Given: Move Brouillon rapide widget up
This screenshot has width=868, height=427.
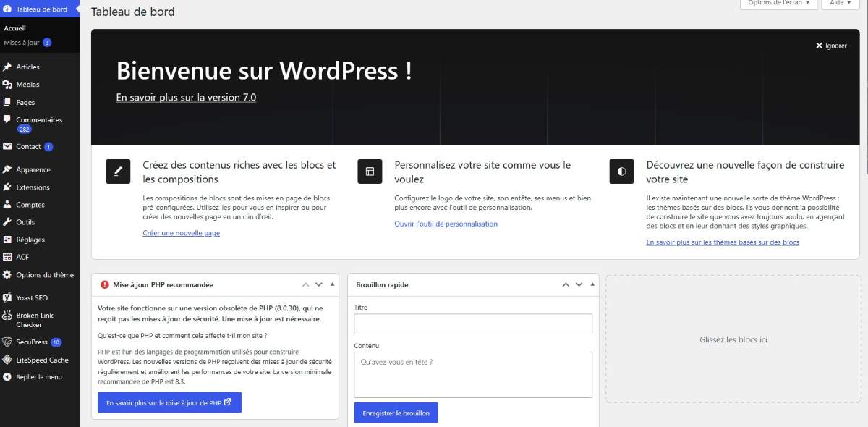Looking at the screenshot, I should point(566,284).
